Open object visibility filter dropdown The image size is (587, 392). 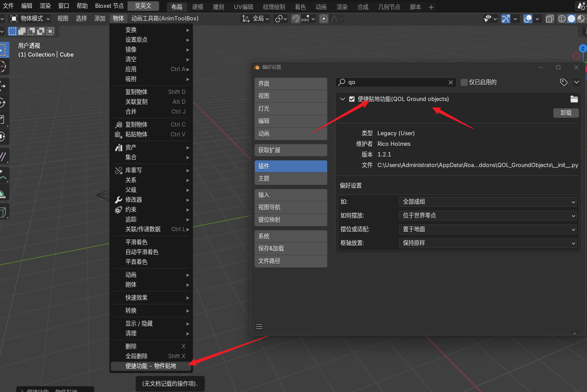click(x=491, y=18)
